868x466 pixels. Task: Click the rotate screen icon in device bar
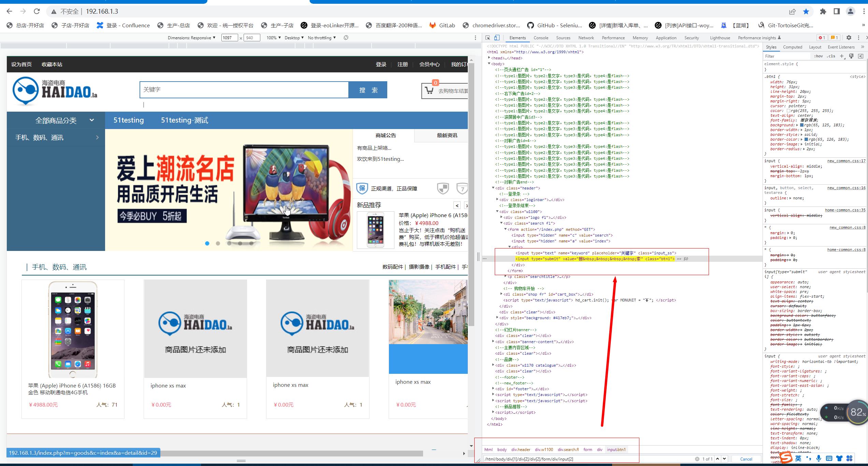(346, 38)
